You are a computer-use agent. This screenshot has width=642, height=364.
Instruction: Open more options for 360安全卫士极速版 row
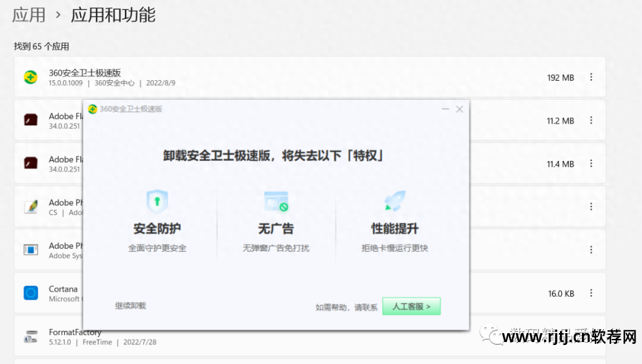(591, 77)
